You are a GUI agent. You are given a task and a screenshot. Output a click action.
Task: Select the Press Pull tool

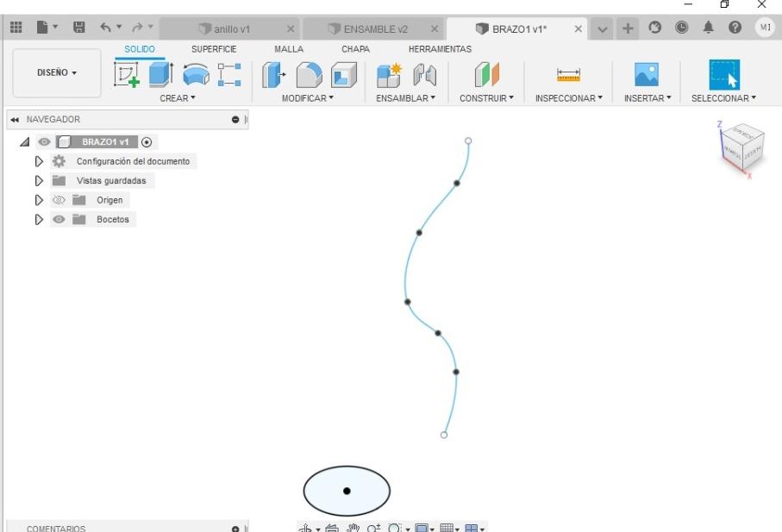pyautogui.click(x=274, y=75)
